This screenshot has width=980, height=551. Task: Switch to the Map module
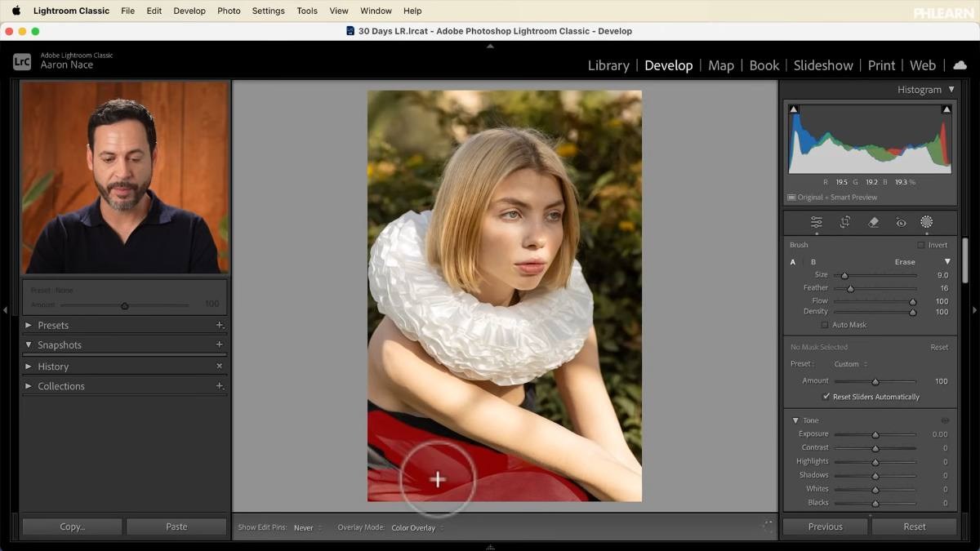(721, 65)
